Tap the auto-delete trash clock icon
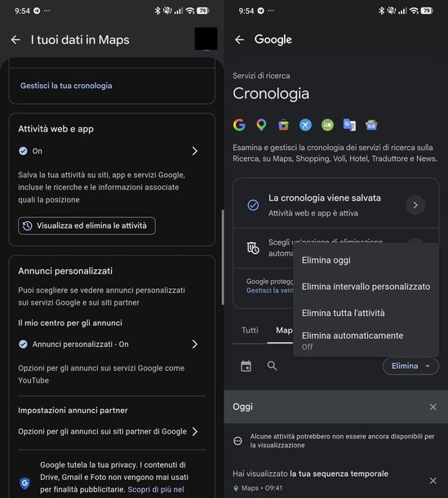This screenshot has width=448, height=498. (253, 247)
